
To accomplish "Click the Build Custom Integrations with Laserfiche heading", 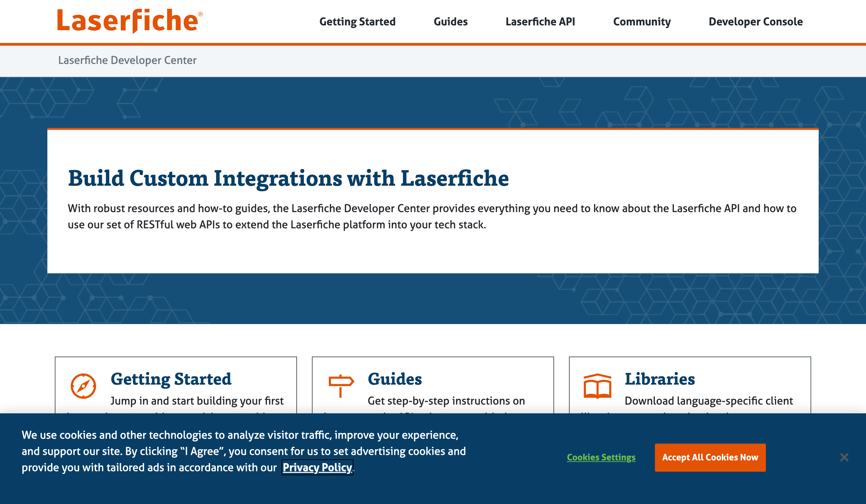I will click(x=288, y=179).
